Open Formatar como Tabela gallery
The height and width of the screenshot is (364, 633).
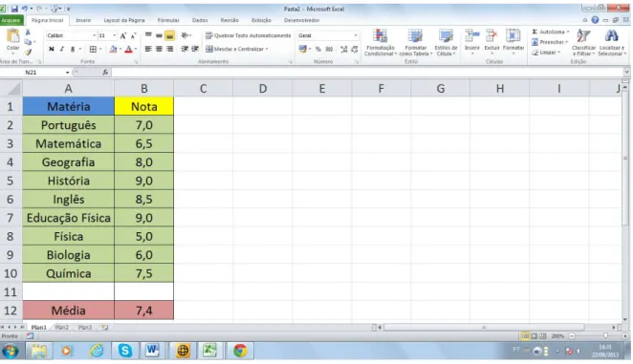415,42
